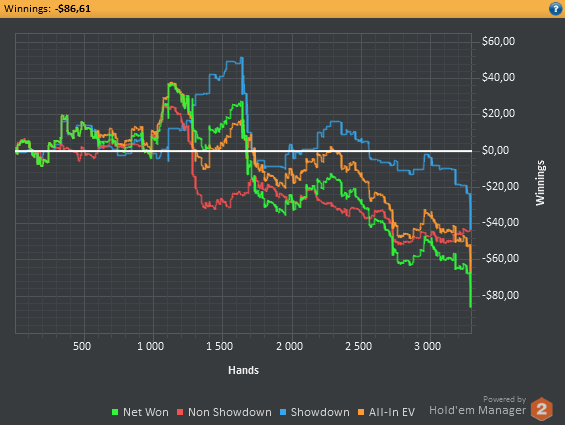
Task: Click the 1 500 hands x-axis label
Action: (219, 346)
